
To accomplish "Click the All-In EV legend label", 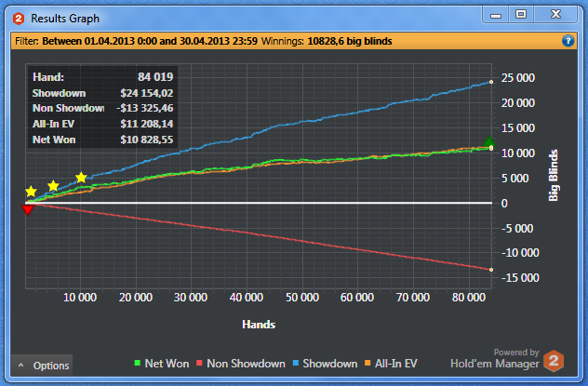I will tap(396, 364).
